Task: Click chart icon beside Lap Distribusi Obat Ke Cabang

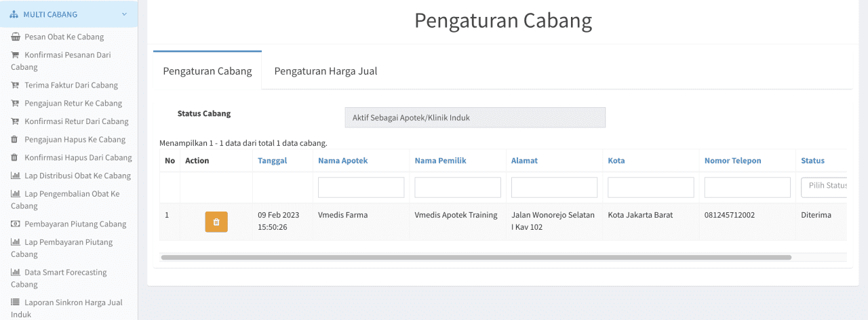Action: [15, 176]
